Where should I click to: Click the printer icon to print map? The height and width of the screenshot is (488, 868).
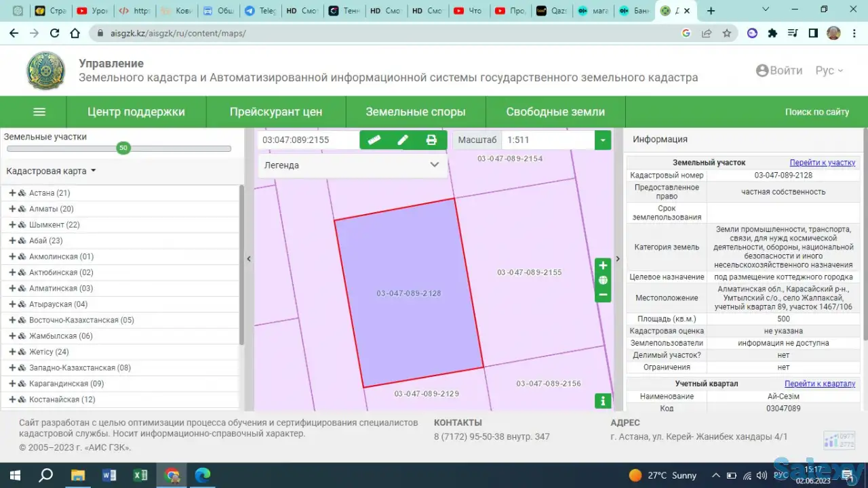tap(431, 140)
